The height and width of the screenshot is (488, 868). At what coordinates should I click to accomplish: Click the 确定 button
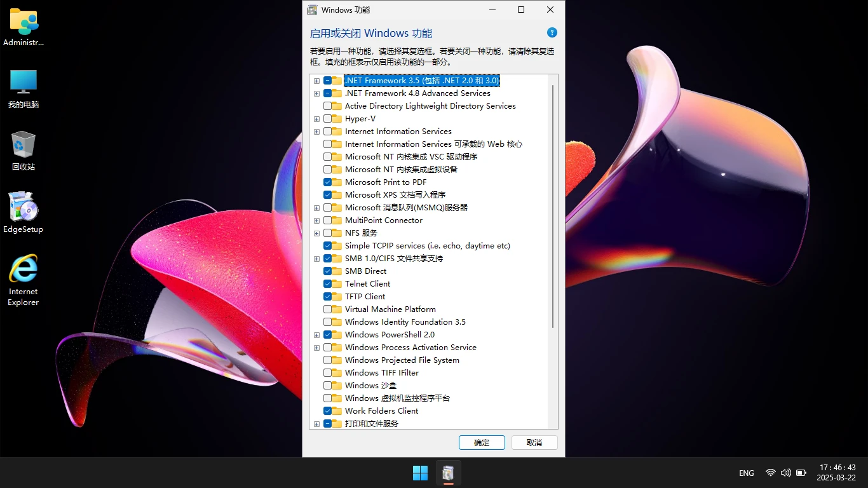tap(482, 442)
